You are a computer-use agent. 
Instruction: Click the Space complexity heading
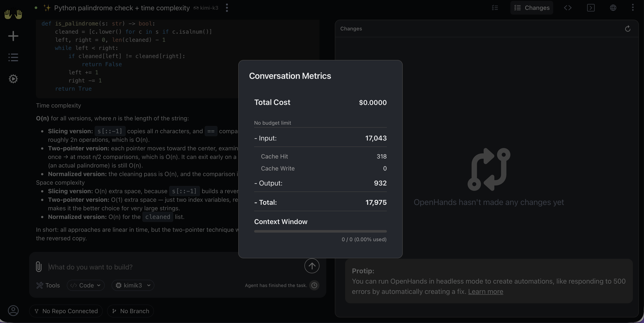pyautogui.click(x=60, y=183)
